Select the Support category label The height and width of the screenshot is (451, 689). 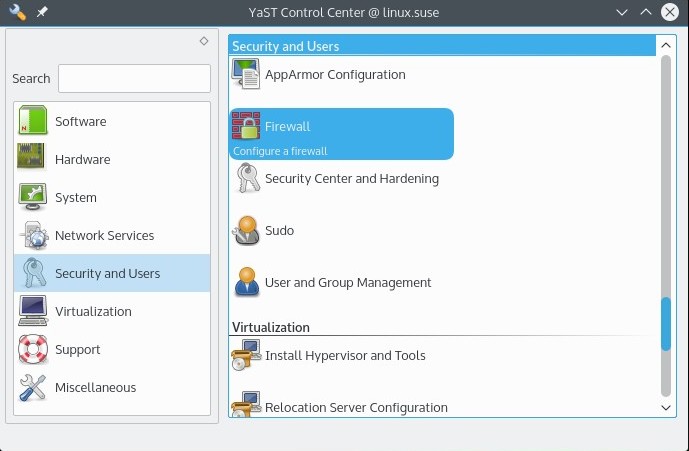pyautogui.click(x=78, y=349)
